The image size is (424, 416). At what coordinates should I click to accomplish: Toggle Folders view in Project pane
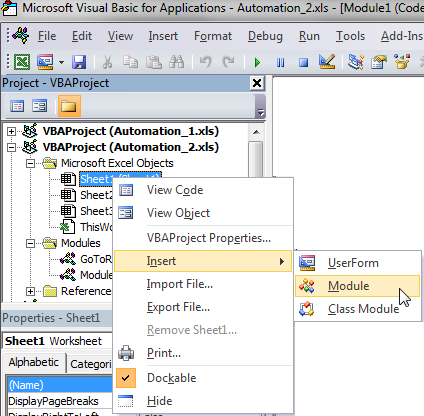[x=69, y=106]
